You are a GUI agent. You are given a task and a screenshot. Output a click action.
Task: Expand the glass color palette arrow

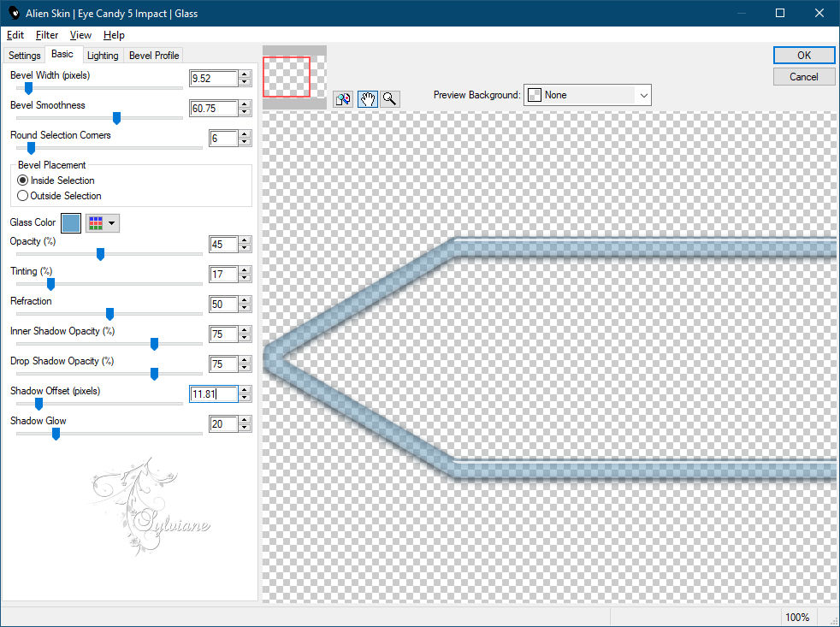tap(111, 223)
